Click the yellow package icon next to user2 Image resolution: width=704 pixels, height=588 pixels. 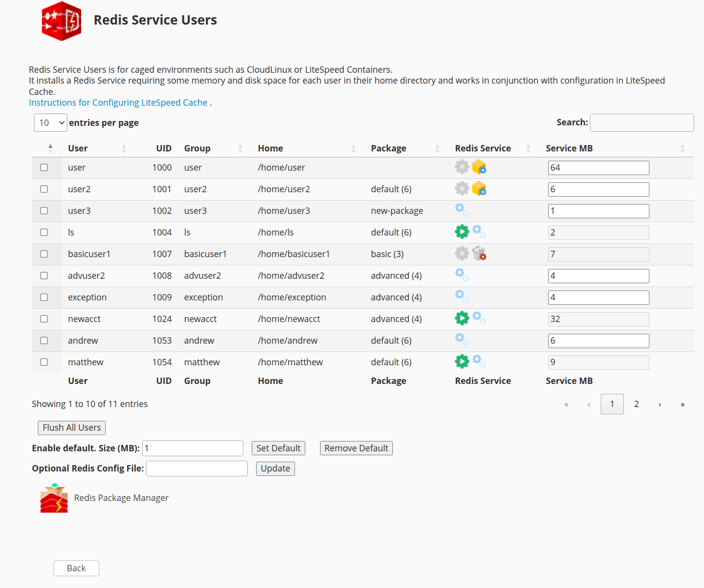tap(479, 188)
